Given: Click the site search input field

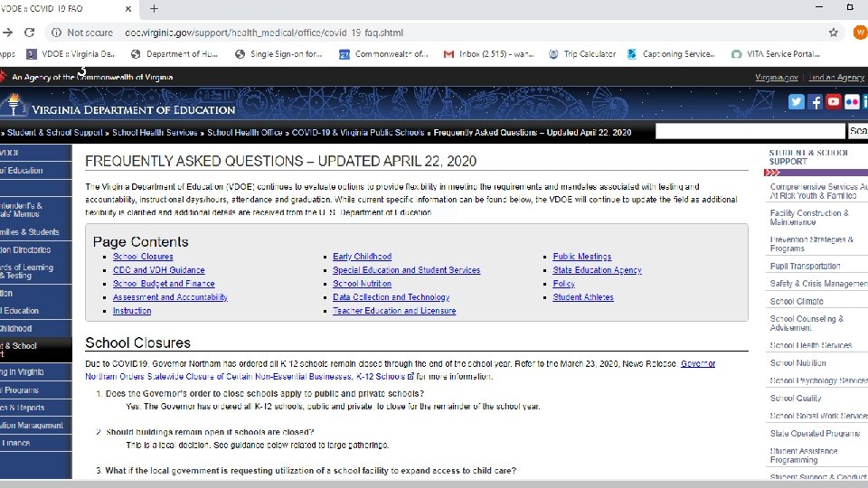Looking at the screenshot, I should [750, 131].
